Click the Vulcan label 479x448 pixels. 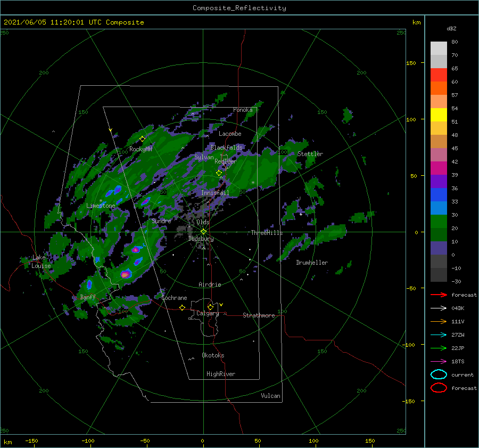coord(271,396)
